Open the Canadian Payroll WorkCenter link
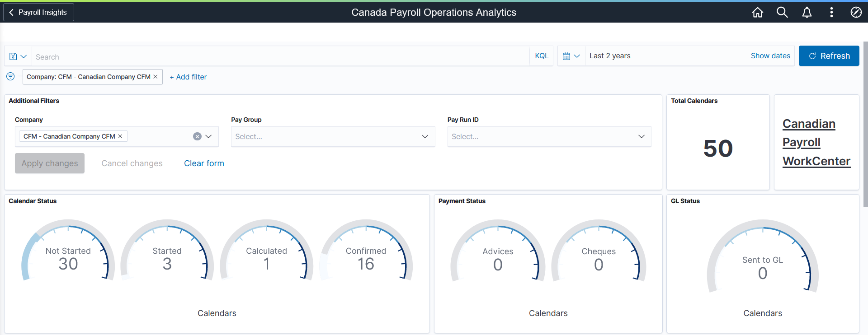 [x=816, y=142]
